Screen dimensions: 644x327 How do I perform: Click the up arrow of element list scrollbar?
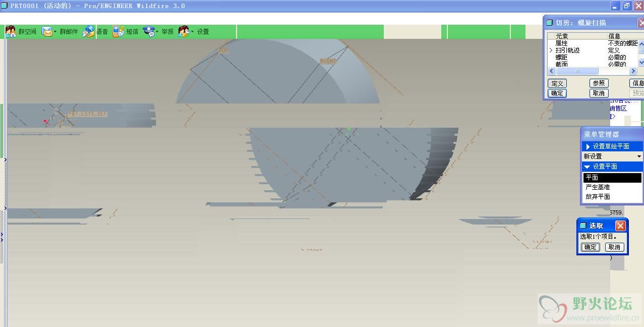(x=641, y=44)
